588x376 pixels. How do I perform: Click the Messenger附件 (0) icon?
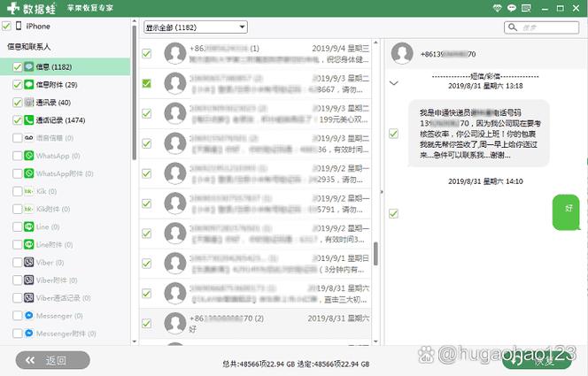coord(29,334)
